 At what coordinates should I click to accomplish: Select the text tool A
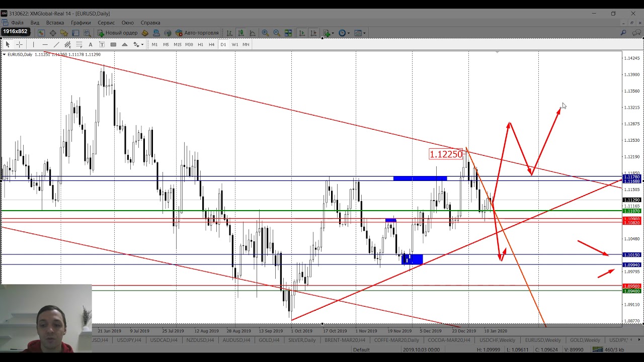[x=91, y=44]
